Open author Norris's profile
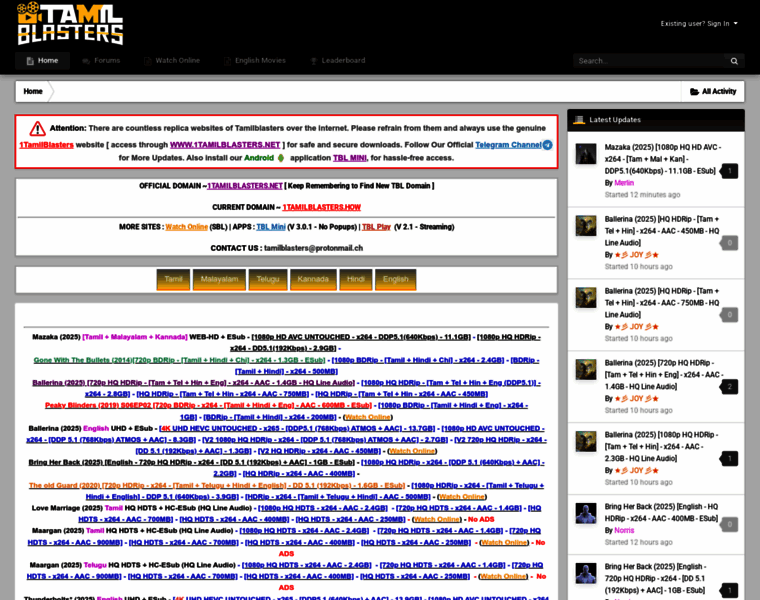This screenshot has height=600, width=760. point(624,530)
